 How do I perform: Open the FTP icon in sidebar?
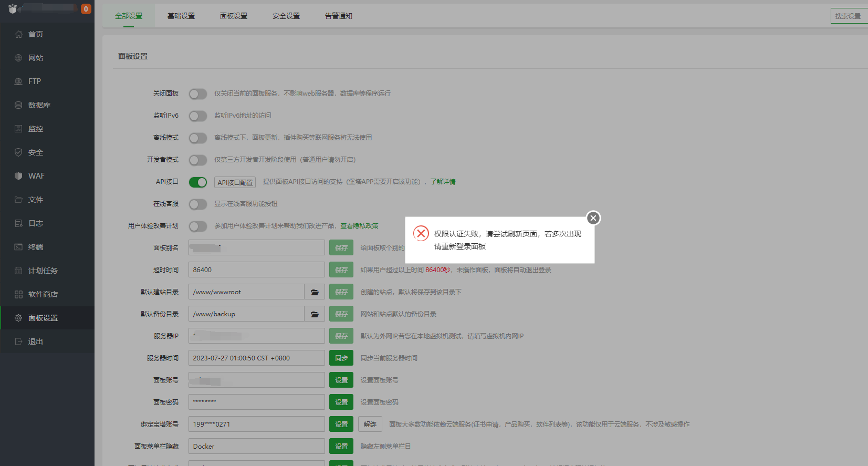coord(18,81)
